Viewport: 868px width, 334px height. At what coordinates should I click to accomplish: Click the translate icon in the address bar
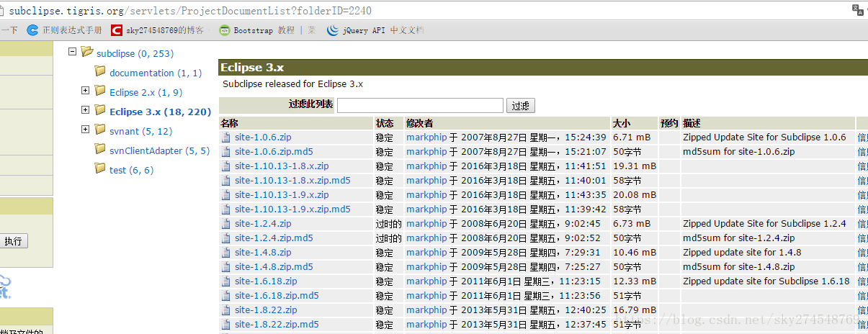pos(858,10)
